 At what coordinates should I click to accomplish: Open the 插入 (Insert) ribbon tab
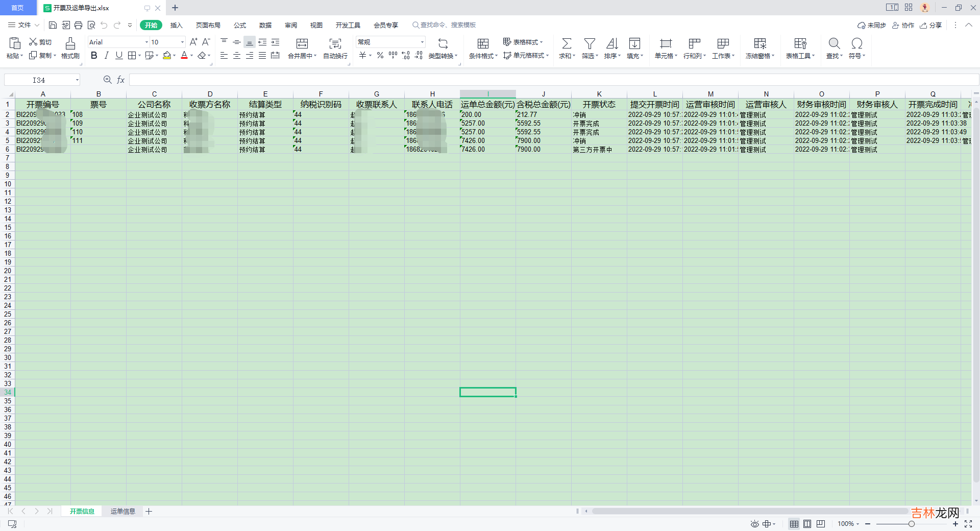pos(176,25)
